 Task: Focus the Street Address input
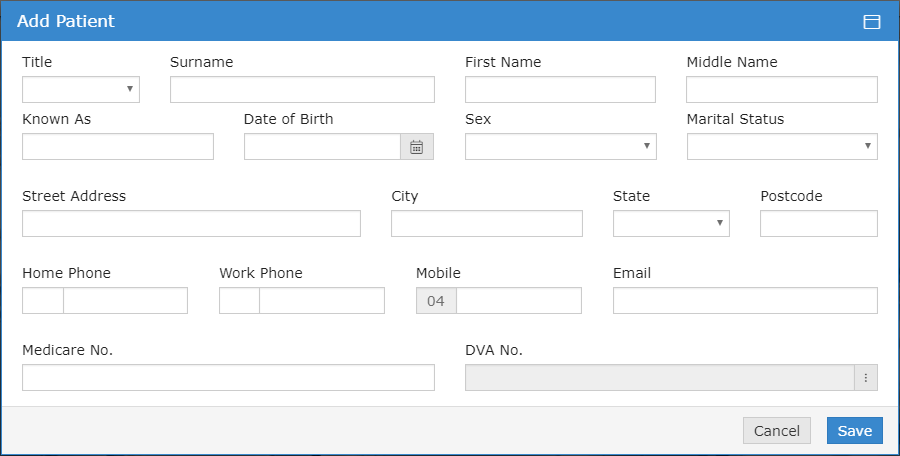click(x=191, y=224)
